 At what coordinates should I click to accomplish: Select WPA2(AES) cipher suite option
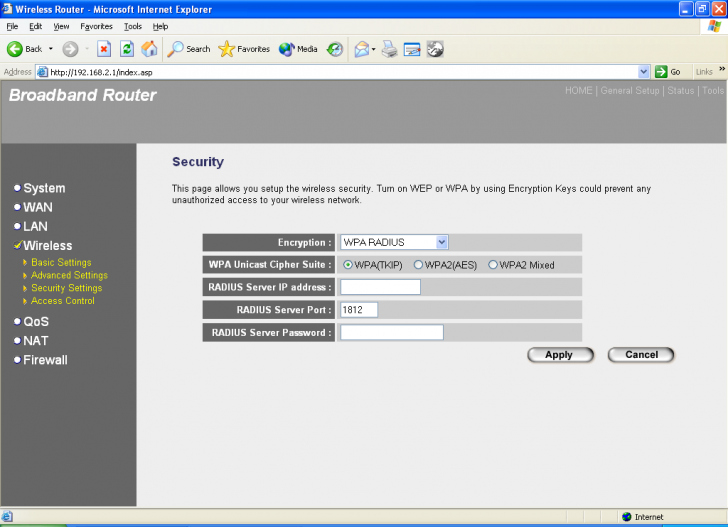click(x=418, y=265)
